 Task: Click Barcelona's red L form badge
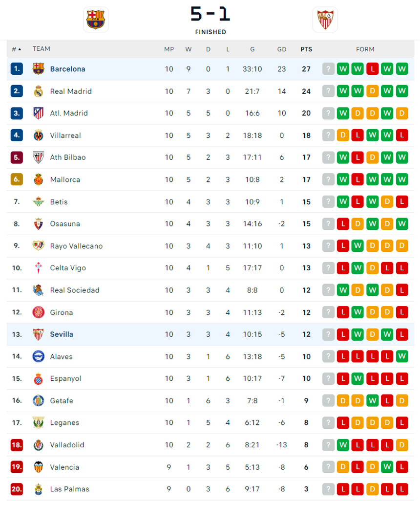coord(373,69)
